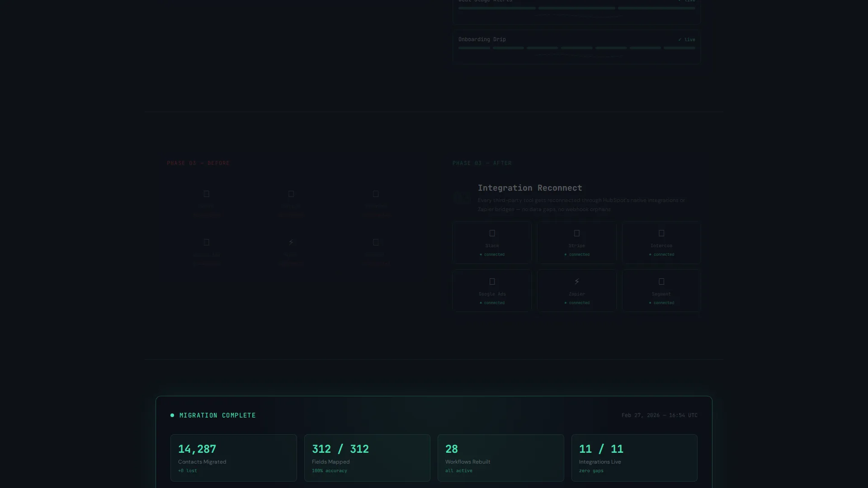Viewport: 868px width, 488px height.
Task: Click the "Segment" integration name
Action: 661,294
